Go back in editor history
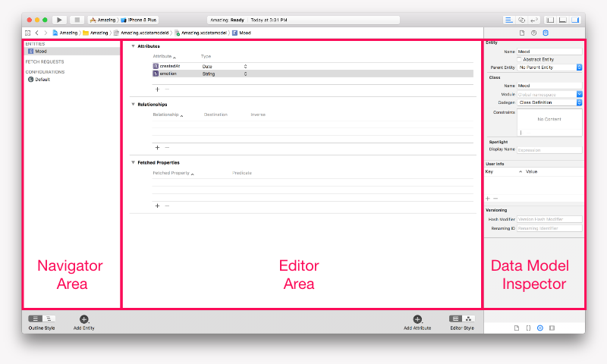The height and width of the screenshot is (364, 607). point(36,33)
